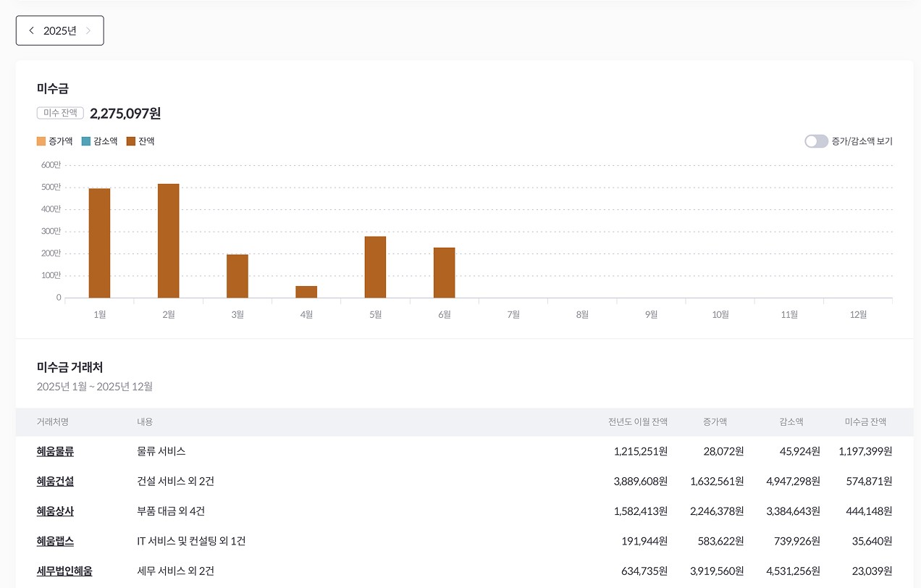Click the 3,889,608원 carryover value
Viewport: 921px width, 588px height.
[x=640, y=481]
